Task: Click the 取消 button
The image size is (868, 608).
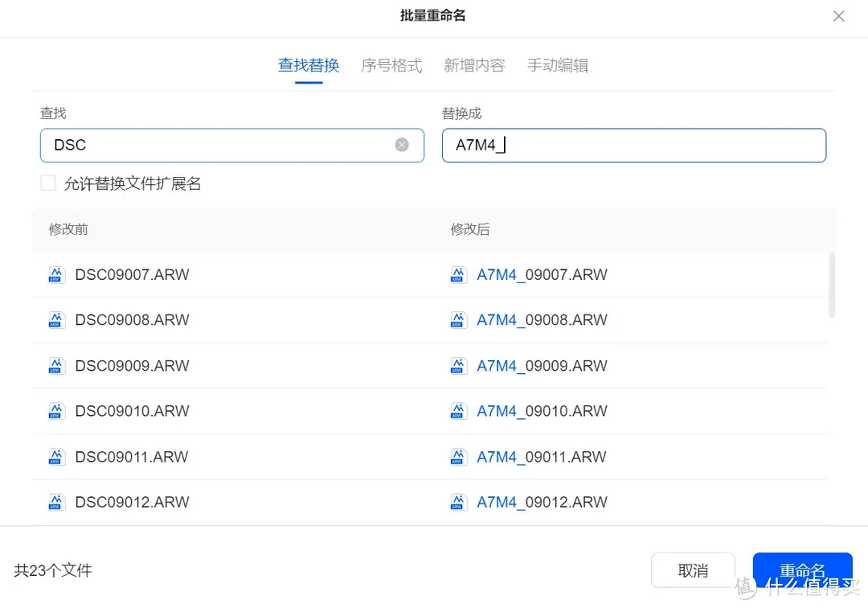Action: (x=693, y=570)
